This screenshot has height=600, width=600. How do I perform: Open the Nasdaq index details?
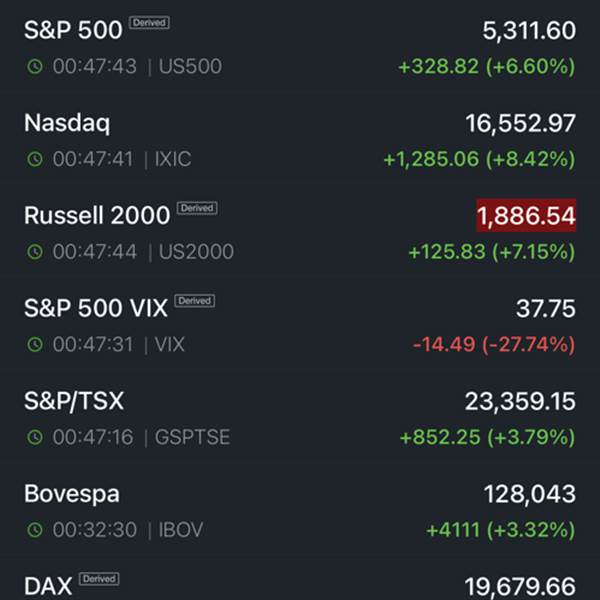click(300, 139)
